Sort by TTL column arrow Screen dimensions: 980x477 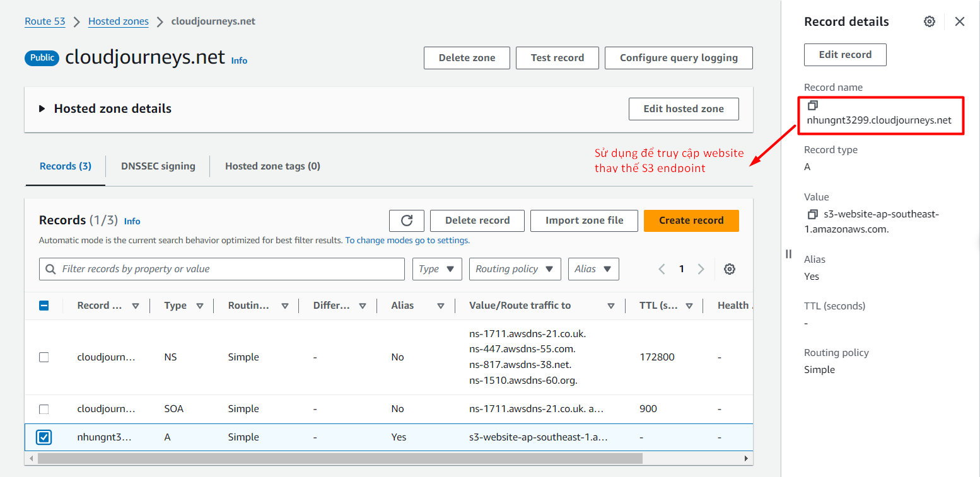(x=689, y=306)
